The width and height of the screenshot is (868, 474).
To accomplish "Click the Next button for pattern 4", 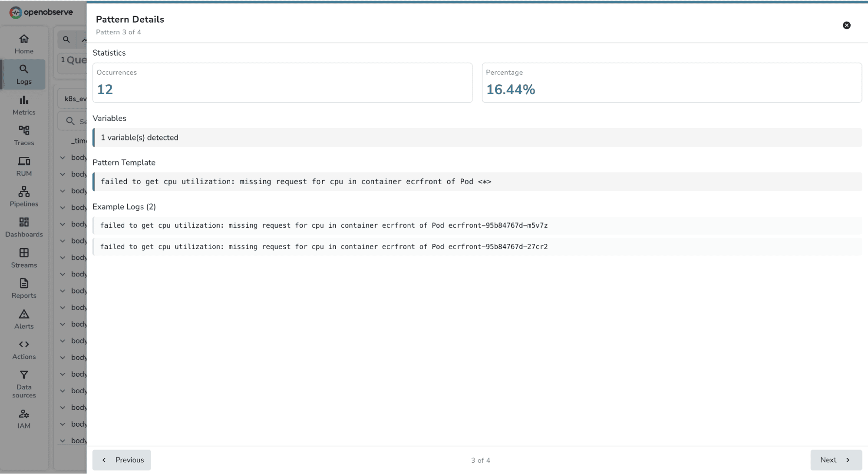I will [835, 460].
